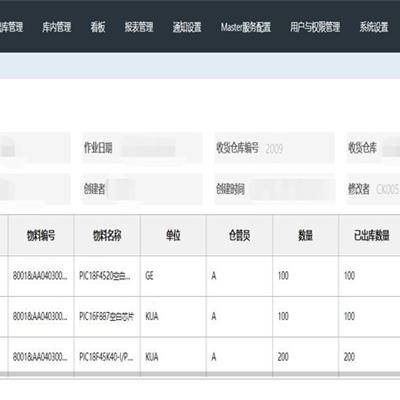
Task: Click the 创建时间 field
Action: tap(274, 189)
